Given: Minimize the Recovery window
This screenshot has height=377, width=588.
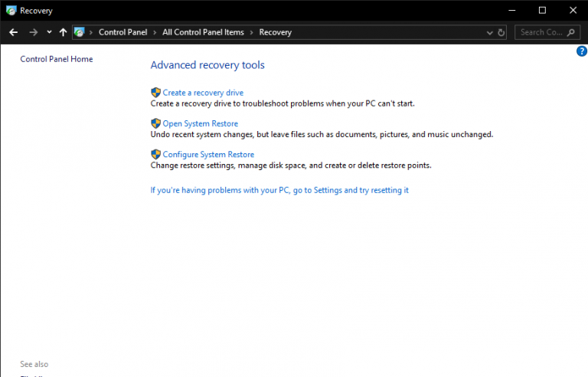Looking at the screenshot, I should pyautogui.click(x=512, y=11).
